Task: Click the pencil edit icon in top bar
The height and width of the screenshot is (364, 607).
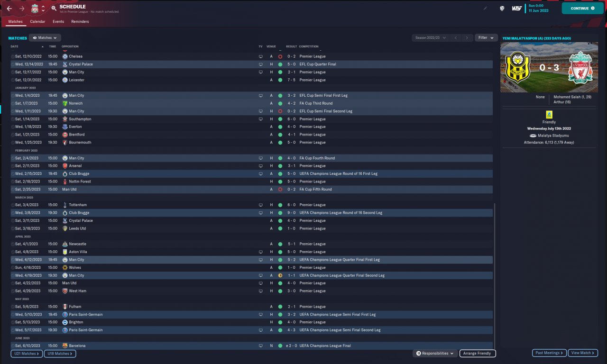Action: [485, 8]
